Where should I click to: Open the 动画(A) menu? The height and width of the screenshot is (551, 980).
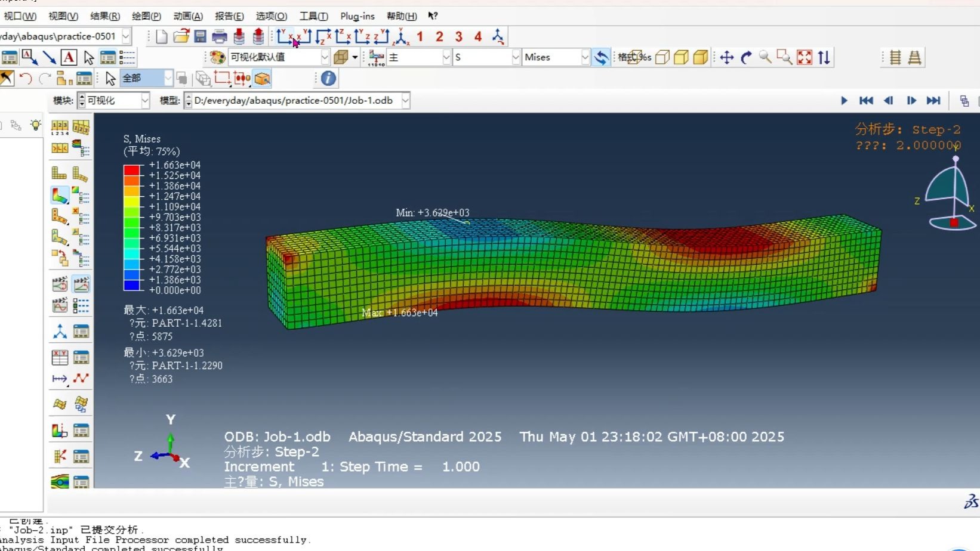point(188,16)
